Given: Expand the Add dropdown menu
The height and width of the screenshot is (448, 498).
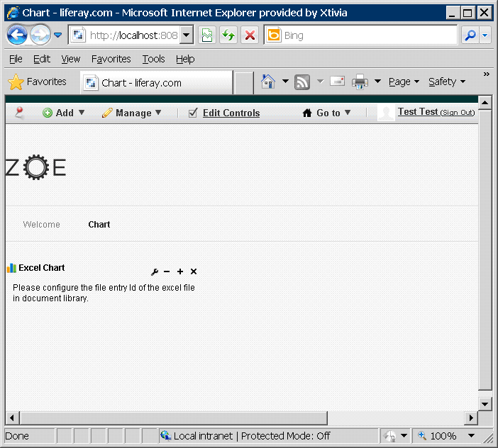Looking at the screenshot, I should [64, 113].
